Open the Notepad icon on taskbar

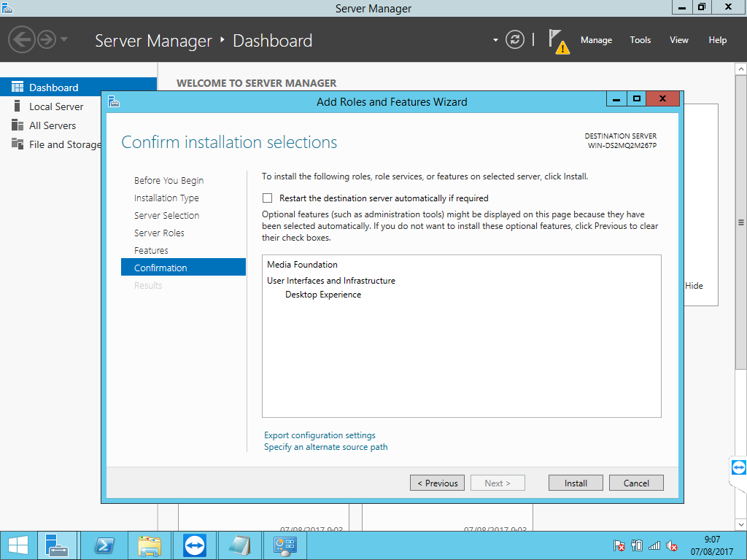tap(239, 545)
